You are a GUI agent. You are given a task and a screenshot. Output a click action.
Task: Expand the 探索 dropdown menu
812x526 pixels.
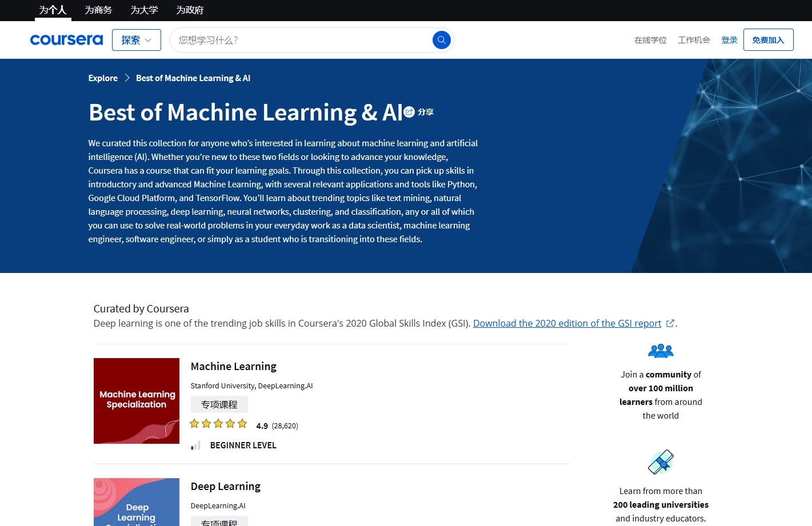pyautogui.click(x=137, y=40)
